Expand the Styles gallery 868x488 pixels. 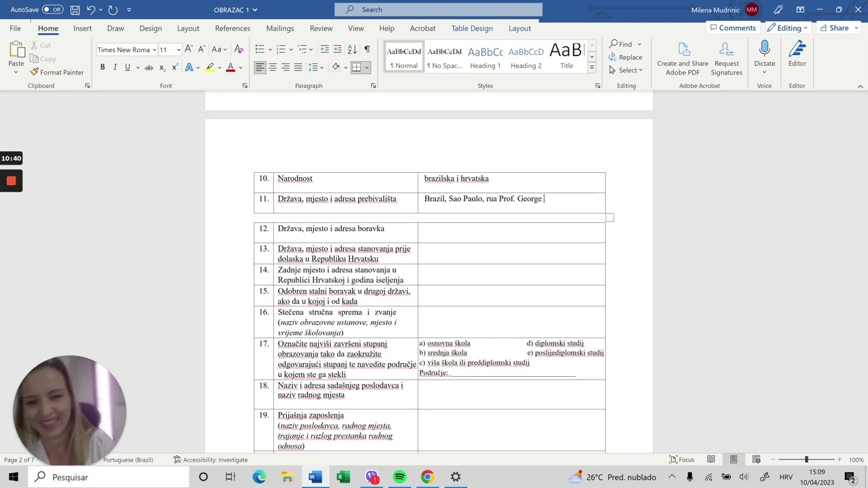(591, 67)
